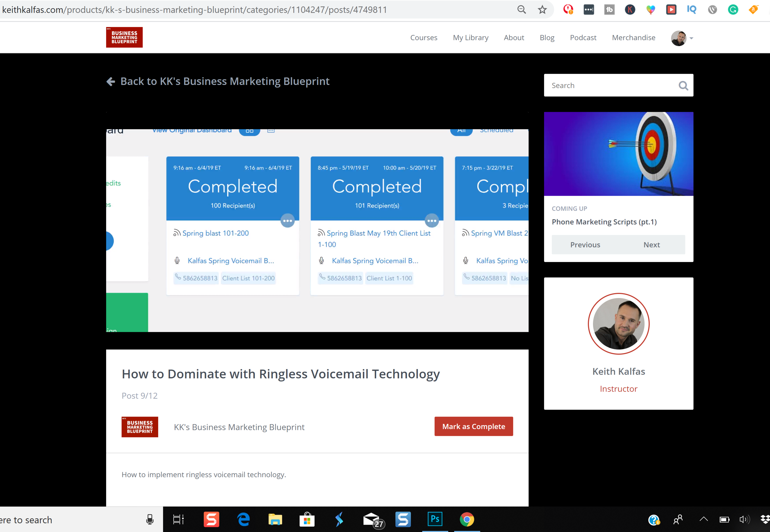
Task: Expand the profile avatar dropdown arrow
Action: tap(692, 38)
